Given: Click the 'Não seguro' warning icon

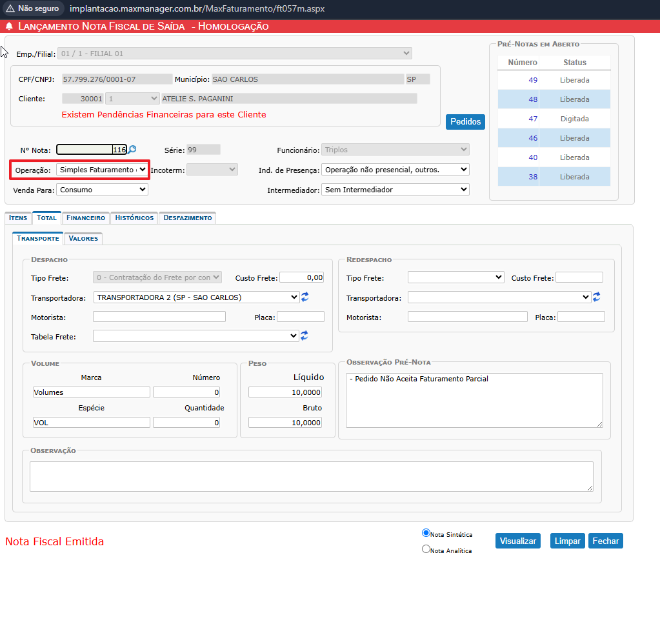Looking at the screenshot, I should tap(10, 9).
